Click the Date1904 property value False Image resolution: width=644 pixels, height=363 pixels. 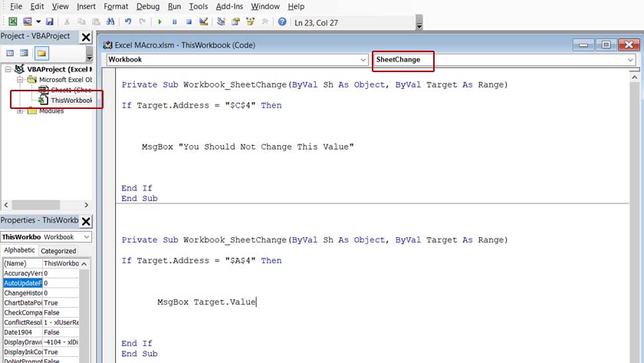click(61, 332)
